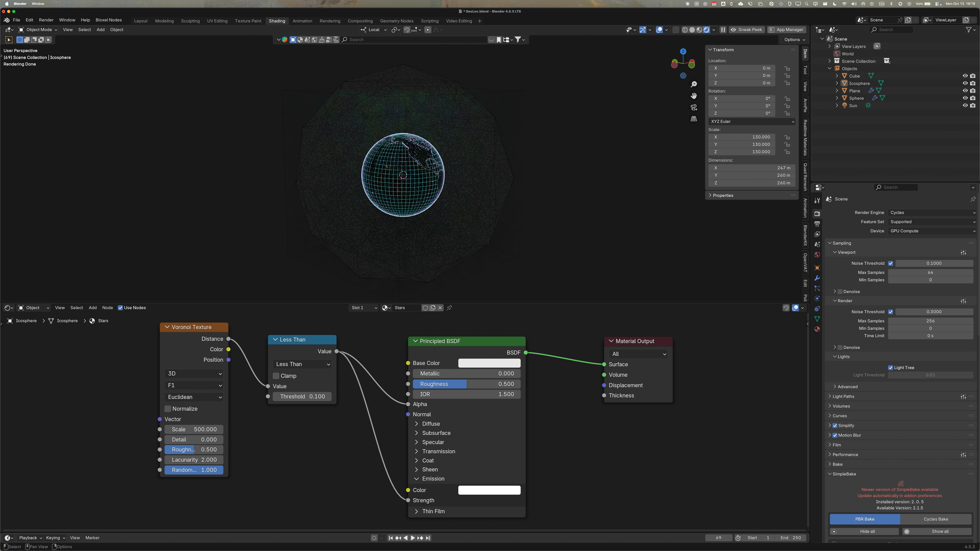Open the Material properties tab icon
Viewport: 980px width, 551px height.
[817, 329]
